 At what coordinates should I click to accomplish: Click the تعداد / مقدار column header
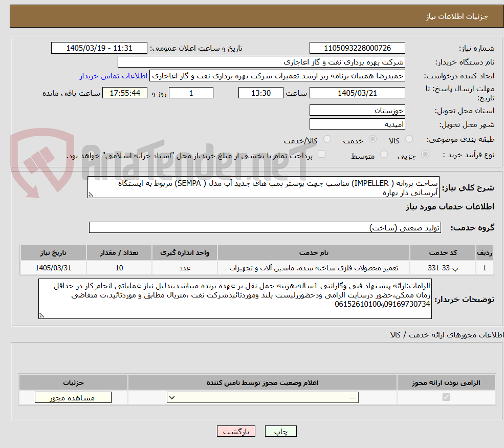[119, 253]
